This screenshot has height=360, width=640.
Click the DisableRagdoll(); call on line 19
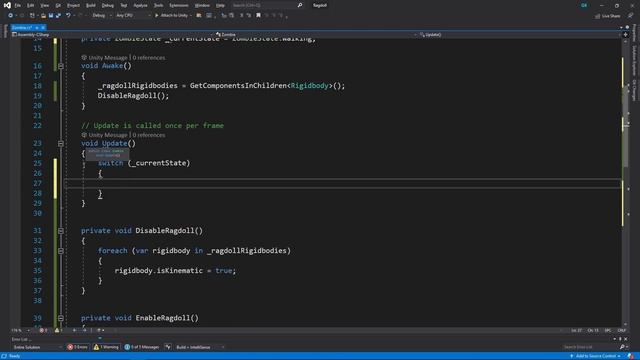133,96
